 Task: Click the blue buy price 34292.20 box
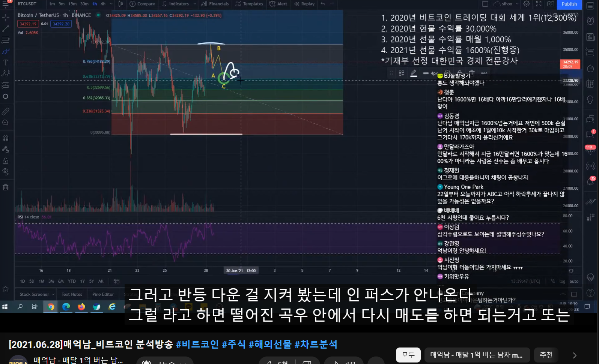pyautogui.click(x=61, y=24)
